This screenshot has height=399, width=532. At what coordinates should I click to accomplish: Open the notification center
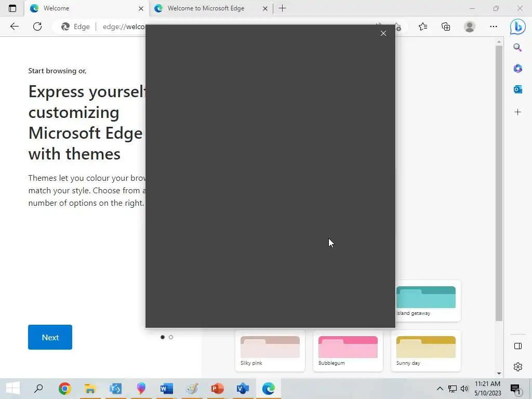point(516,389)
